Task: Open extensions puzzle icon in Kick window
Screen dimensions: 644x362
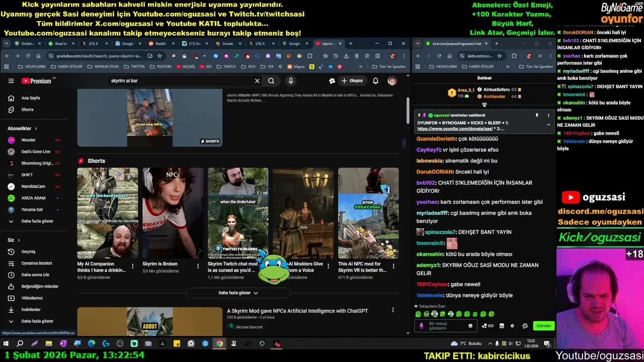Action: [514, 56]
